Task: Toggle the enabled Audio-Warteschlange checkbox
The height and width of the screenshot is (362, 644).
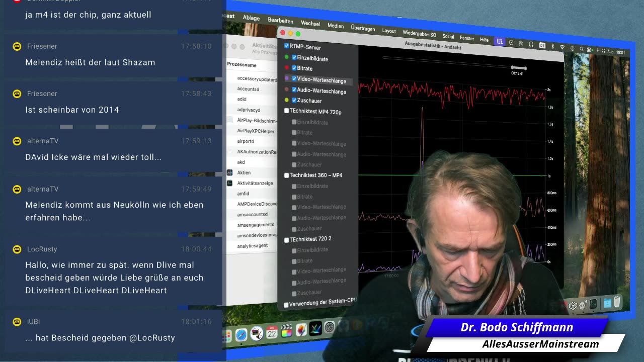Action: [x=294, y=89]
